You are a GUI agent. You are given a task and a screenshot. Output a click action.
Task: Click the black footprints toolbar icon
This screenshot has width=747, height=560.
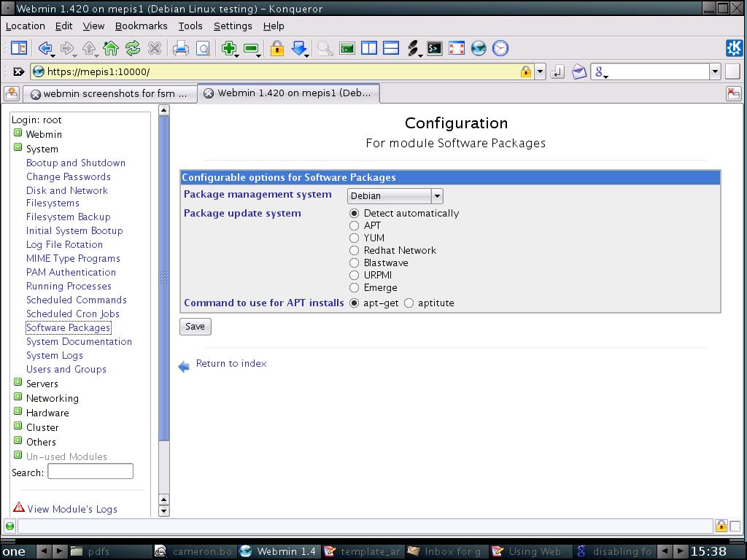coord(413,48)
